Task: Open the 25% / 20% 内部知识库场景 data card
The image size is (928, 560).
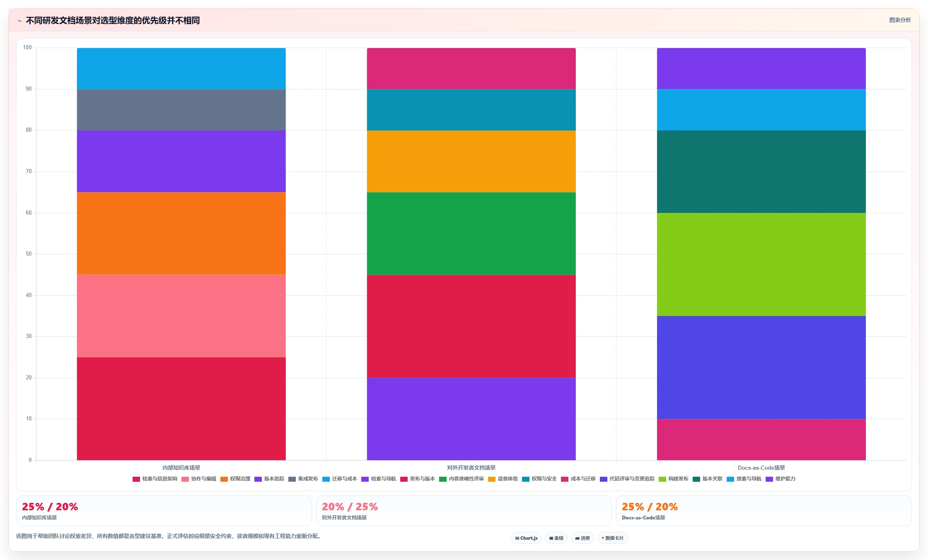Action: 164,511
